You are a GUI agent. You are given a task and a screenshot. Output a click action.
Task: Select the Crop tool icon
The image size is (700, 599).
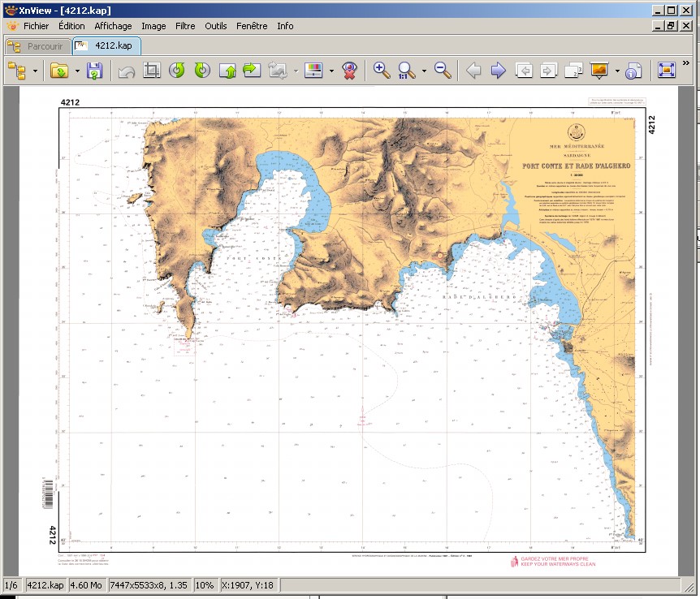151,71
